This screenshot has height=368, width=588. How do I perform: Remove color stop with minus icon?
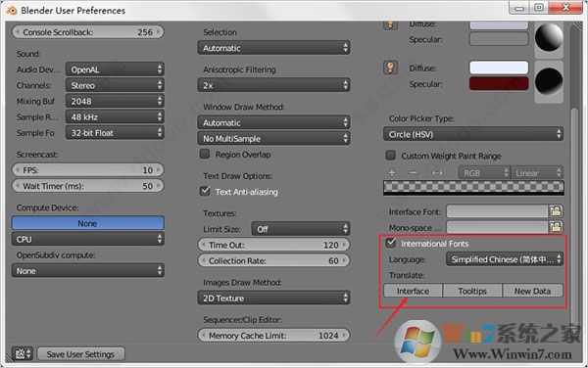(x=413, y=172)
